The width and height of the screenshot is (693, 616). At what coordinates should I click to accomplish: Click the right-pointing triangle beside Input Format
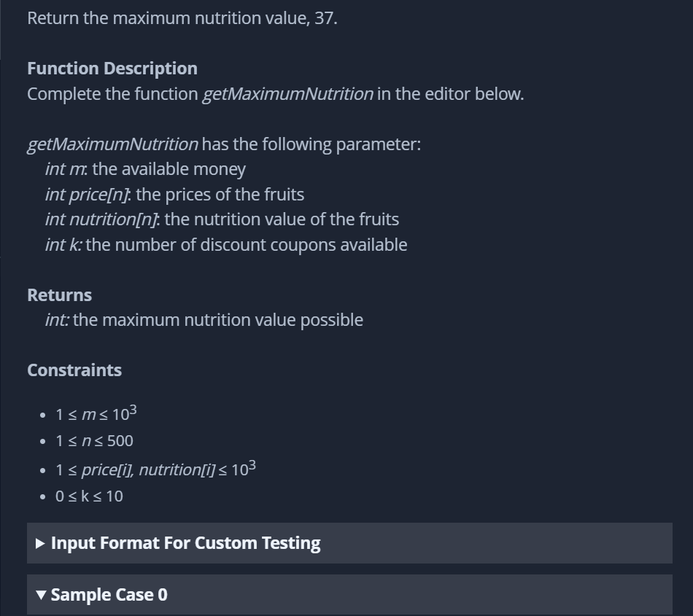[40, 543]
